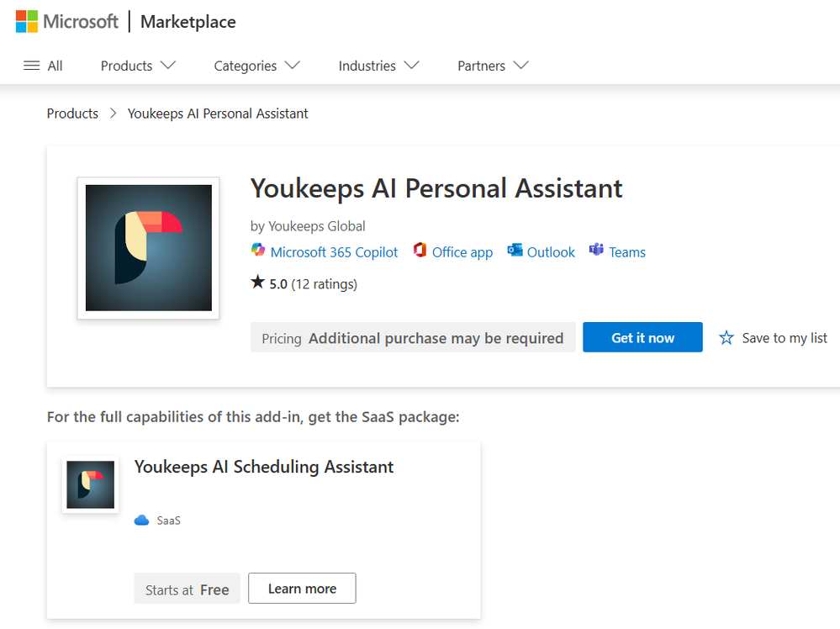Click the Learn more button
The image size is (840, 629).
[302, 589]
